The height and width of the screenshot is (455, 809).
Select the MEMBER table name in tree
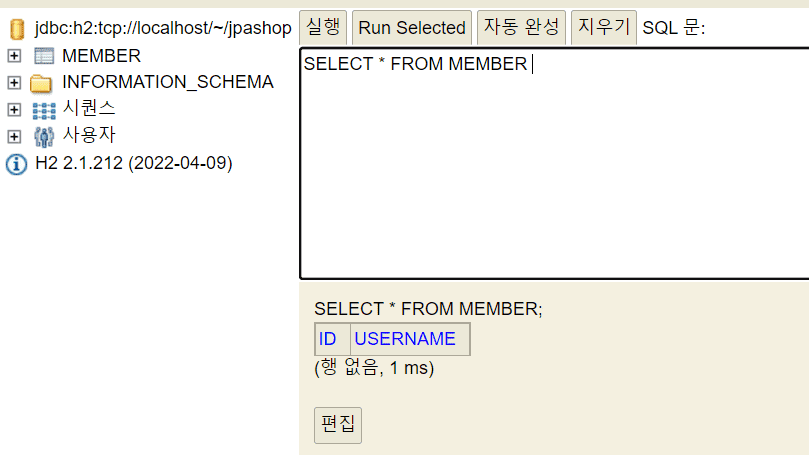click(x=101, y=56)
